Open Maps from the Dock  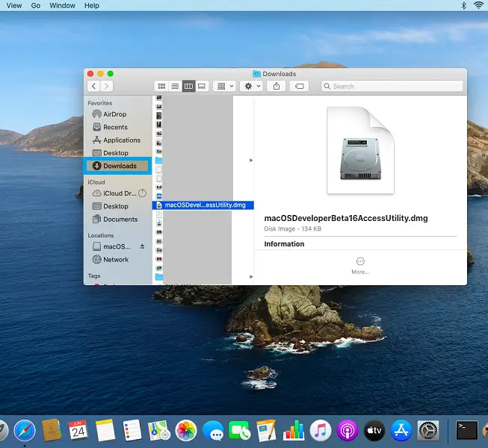pos(159,431)
